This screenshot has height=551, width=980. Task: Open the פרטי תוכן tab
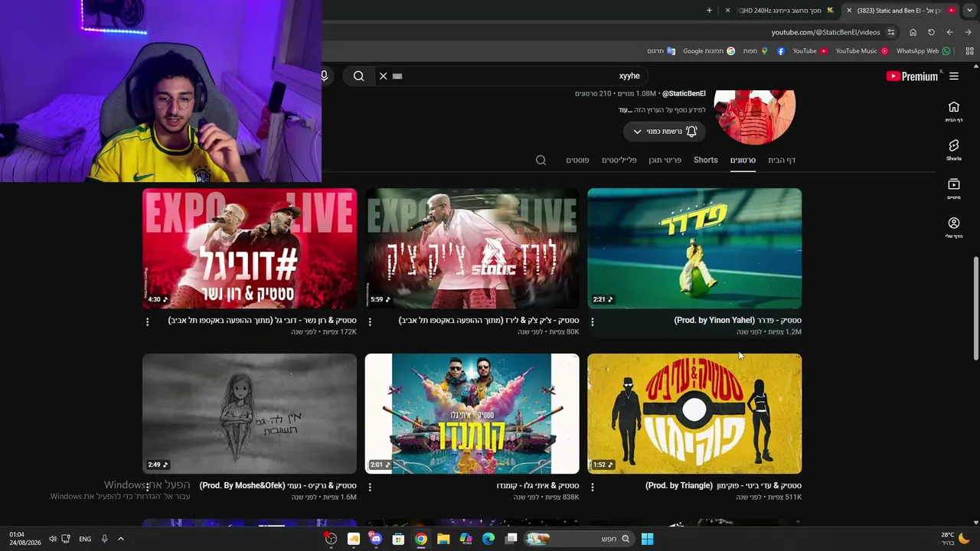point(665,160)
